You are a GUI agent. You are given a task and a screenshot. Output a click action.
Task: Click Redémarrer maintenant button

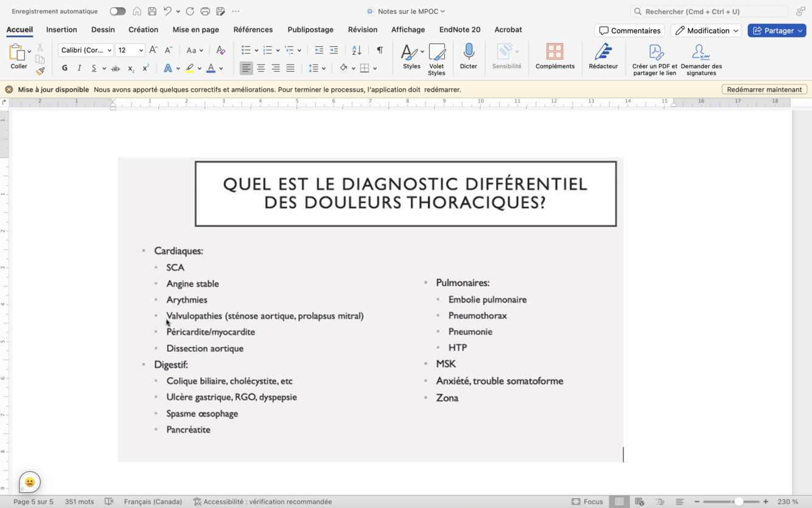[x=765, y=90]
